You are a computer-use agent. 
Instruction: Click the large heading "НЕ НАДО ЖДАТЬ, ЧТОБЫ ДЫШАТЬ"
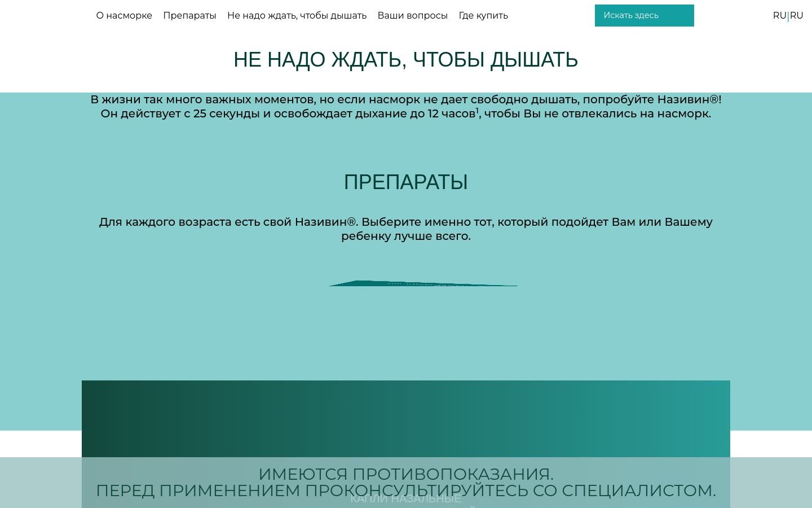tap(406, 60)
